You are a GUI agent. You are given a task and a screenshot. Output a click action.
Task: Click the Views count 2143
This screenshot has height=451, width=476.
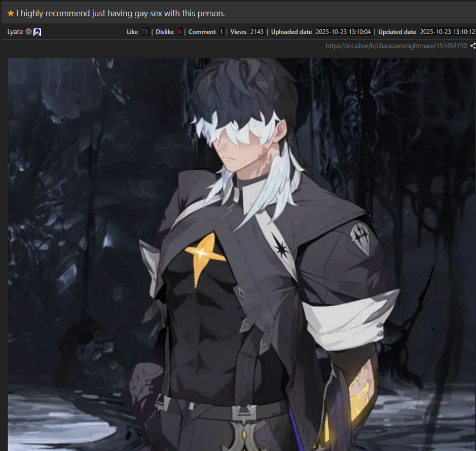pyautogui.click(x=257, y=32)
